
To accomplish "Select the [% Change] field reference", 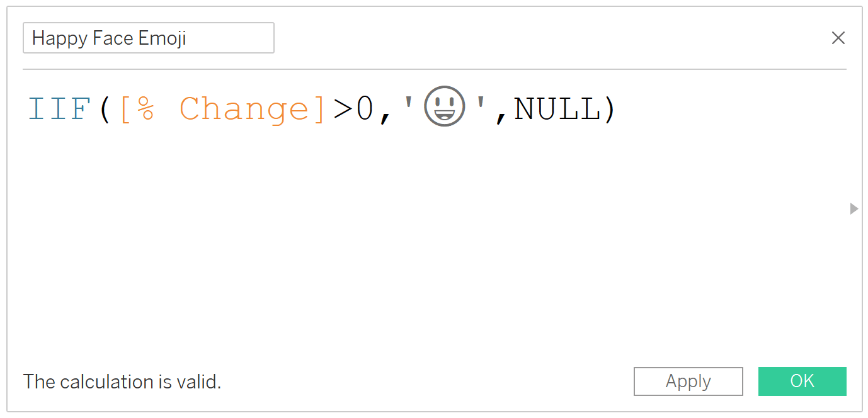I will tap(222, 110).
